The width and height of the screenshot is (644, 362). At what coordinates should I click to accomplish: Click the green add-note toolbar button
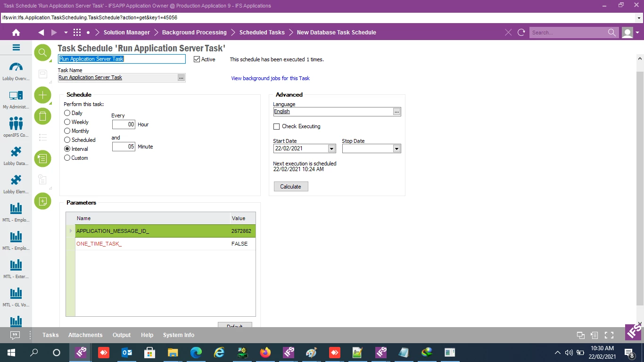42,201
